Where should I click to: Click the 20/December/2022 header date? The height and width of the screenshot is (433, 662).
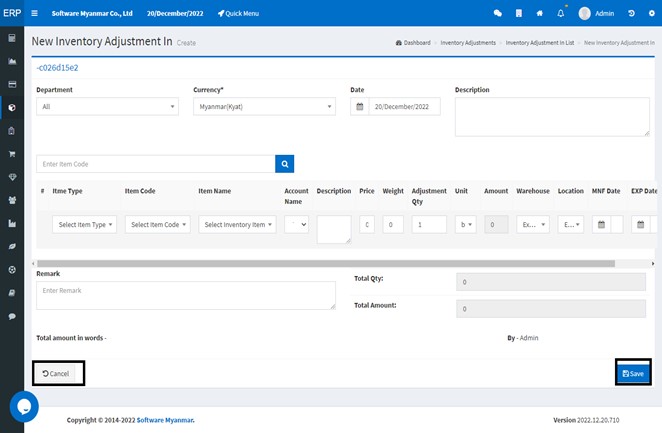pyautogui.click(x=175, y=13)
